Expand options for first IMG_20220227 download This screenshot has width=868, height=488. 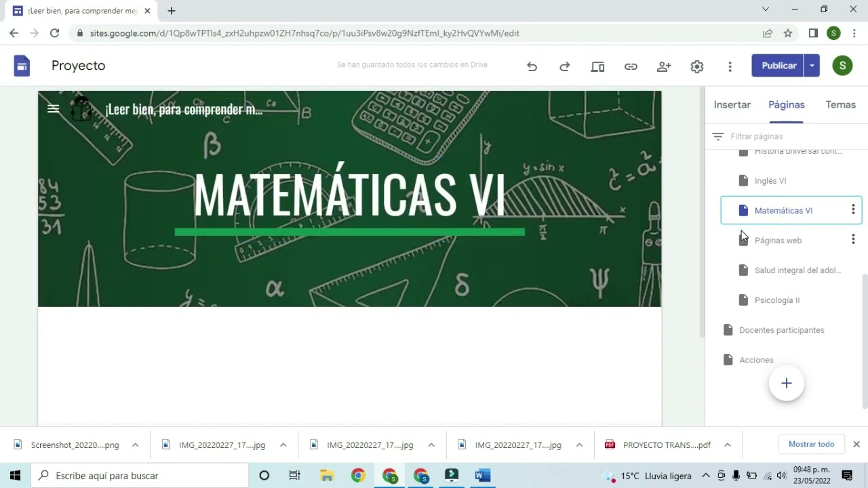coord(283,445)
